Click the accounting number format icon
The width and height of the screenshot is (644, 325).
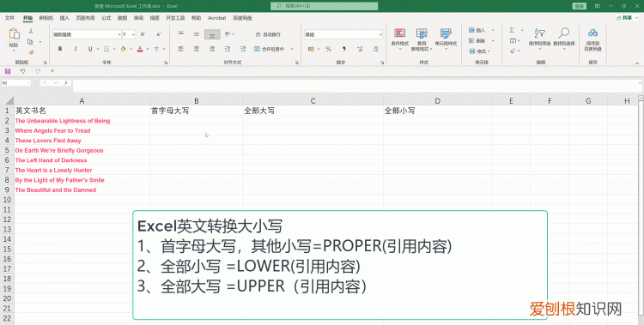312,49
